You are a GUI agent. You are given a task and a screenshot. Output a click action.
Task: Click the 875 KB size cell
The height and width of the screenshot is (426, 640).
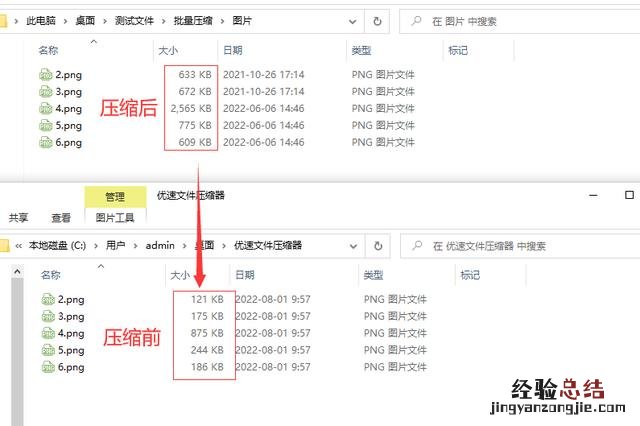207,333
